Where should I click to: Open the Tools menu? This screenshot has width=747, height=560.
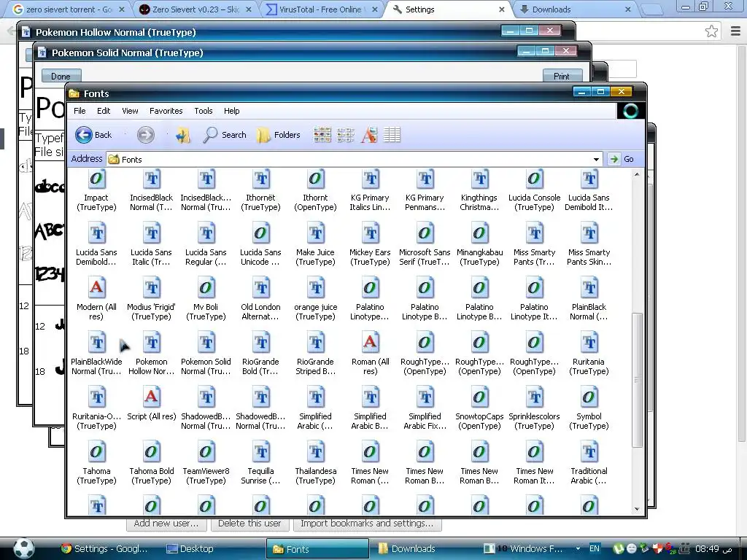click(x=204, y=111)
